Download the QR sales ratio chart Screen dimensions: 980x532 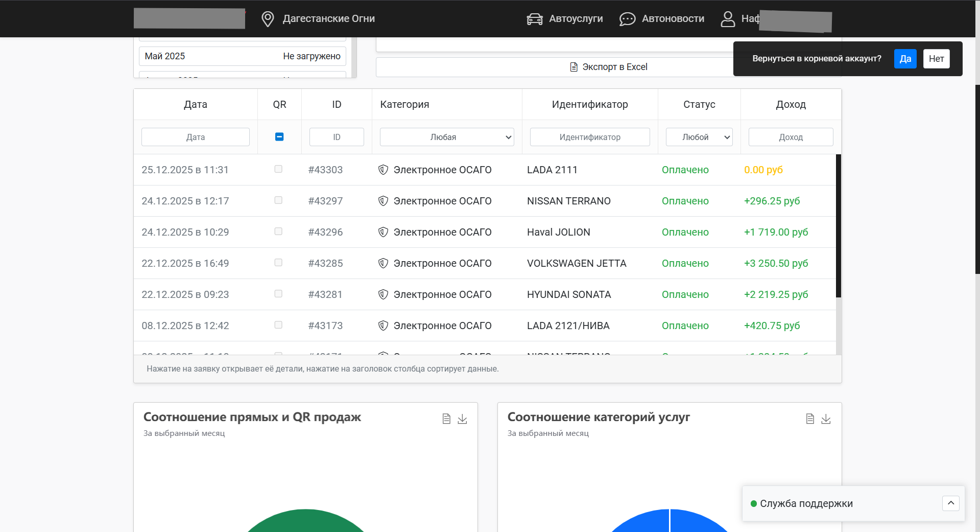click(x=462, y=419)
